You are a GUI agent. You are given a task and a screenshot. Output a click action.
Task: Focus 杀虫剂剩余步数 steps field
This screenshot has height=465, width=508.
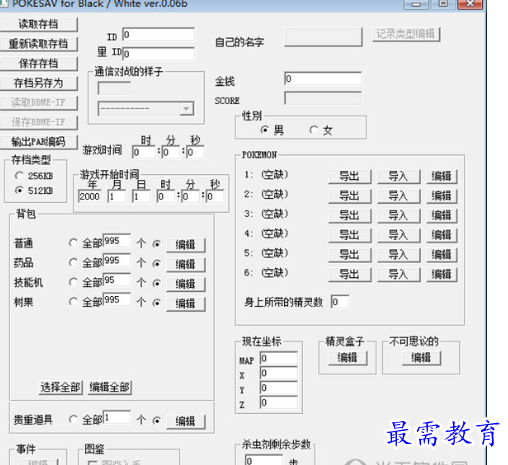point(263,460)
